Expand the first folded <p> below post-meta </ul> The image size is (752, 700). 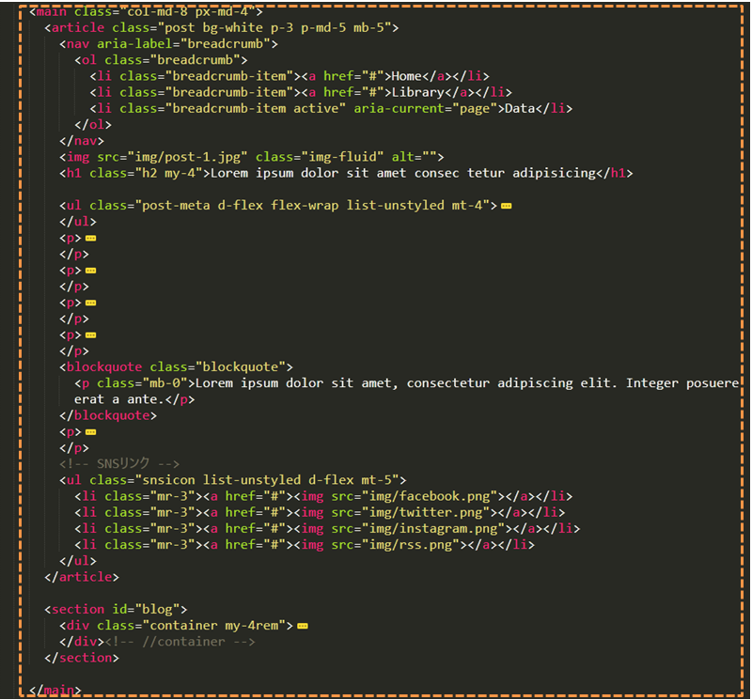pos(90,239)
